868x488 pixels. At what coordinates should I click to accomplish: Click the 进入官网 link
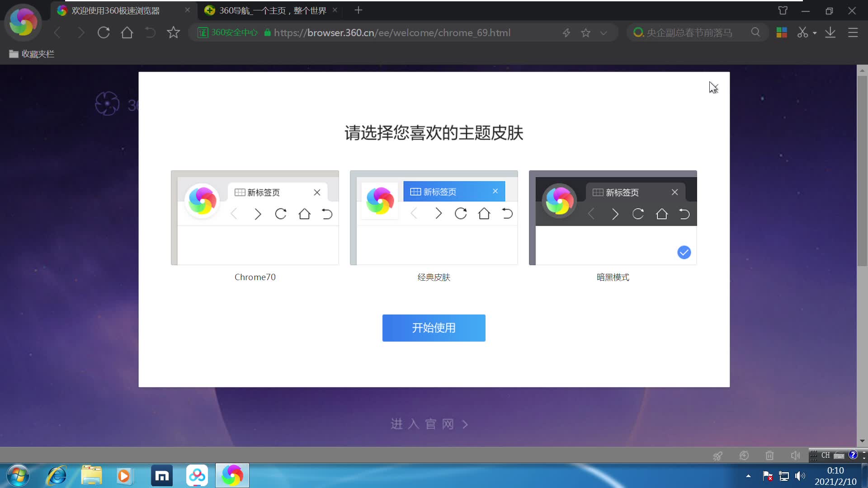pyautogui.click(x=429, y=424)
